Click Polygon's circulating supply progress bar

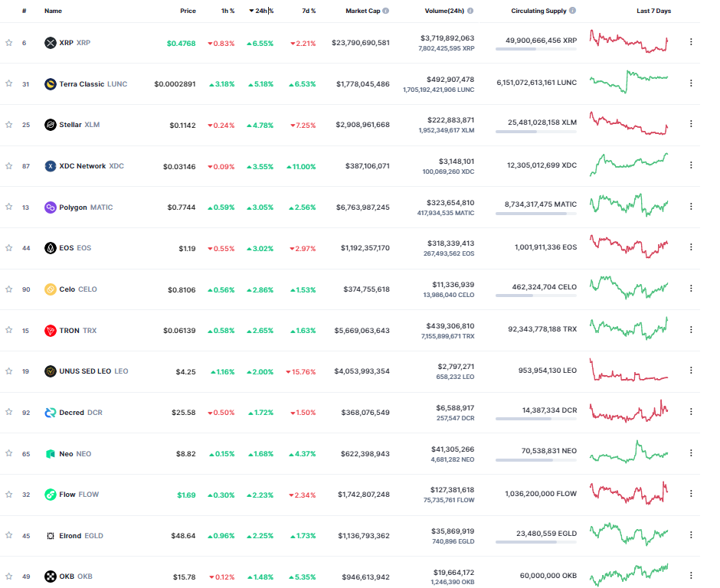coord(536,214)
